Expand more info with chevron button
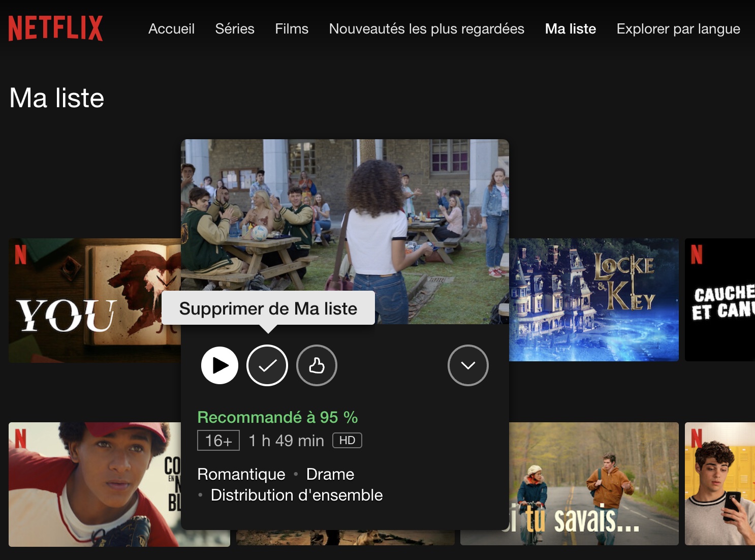This screenshot has height=560, width=755. [468, 365]
